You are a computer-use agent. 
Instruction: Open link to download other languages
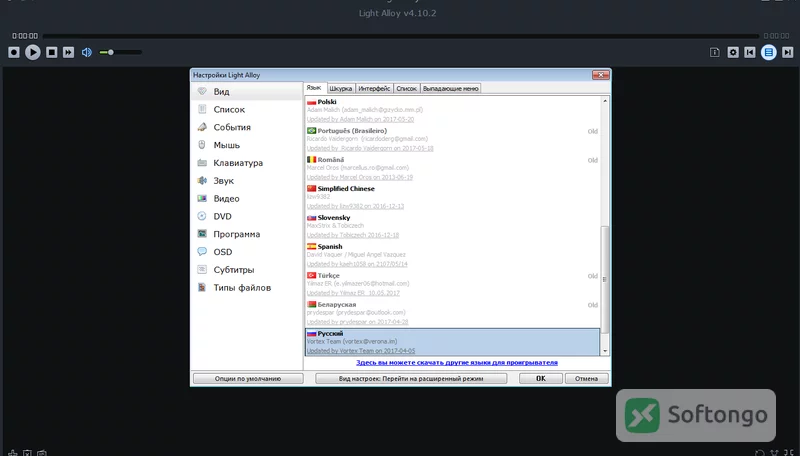click(457, 363)
